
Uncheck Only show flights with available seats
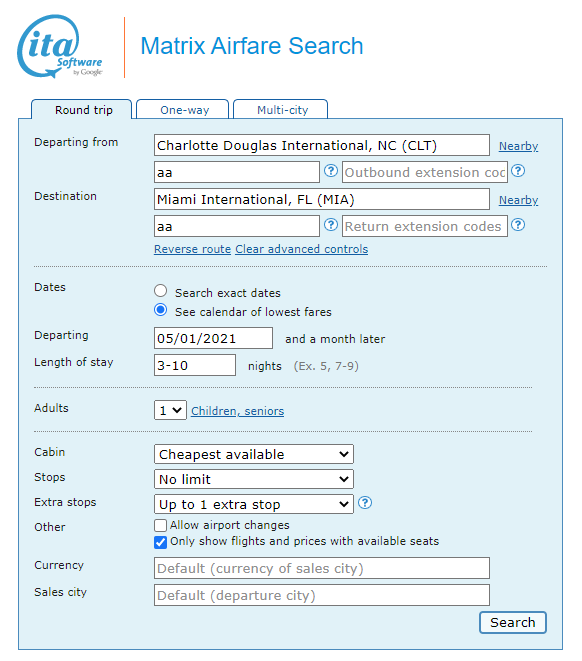160,542
